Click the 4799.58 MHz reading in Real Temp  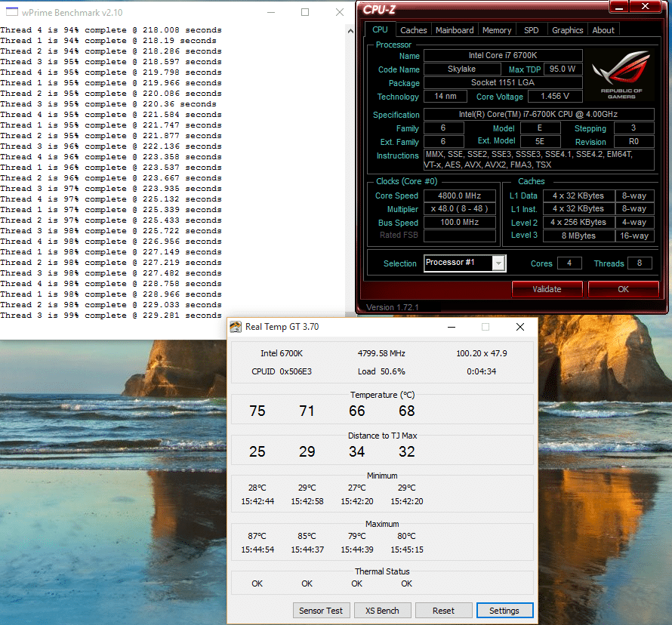381,353
